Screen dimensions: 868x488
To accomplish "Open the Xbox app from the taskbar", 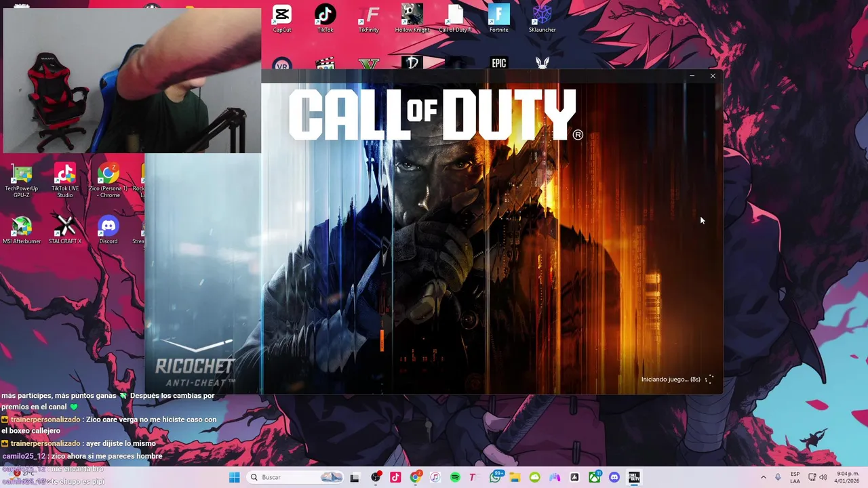I will pos(595,477).
